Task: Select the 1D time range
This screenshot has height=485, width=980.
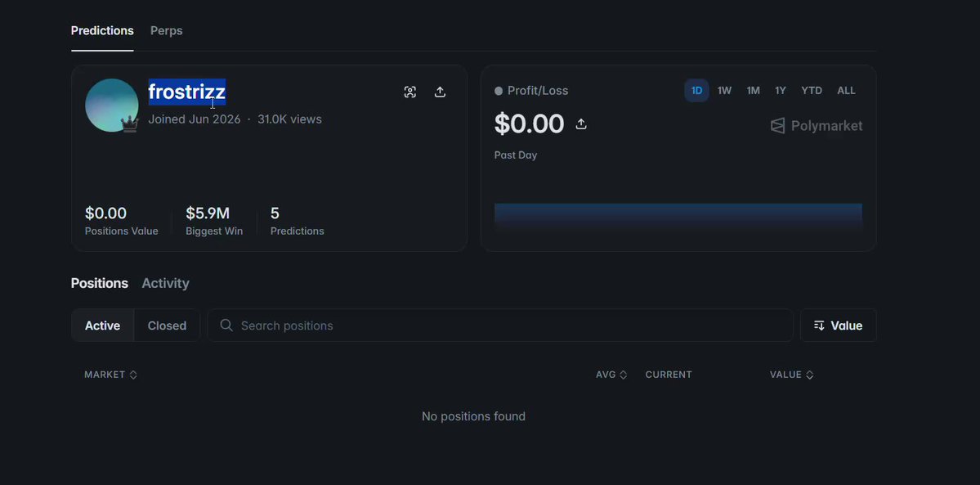Action: click(x=696, y=91)
